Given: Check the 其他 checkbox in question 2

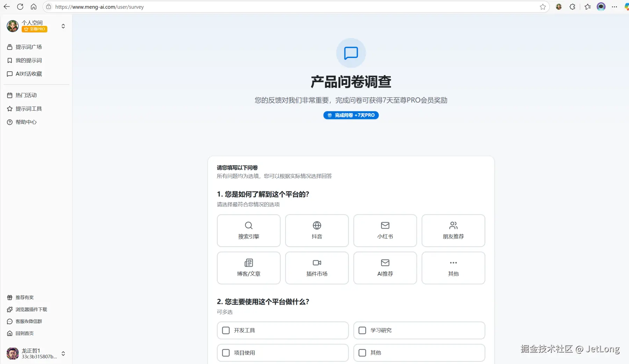Looking at the screenshot, I should point(362,353).
